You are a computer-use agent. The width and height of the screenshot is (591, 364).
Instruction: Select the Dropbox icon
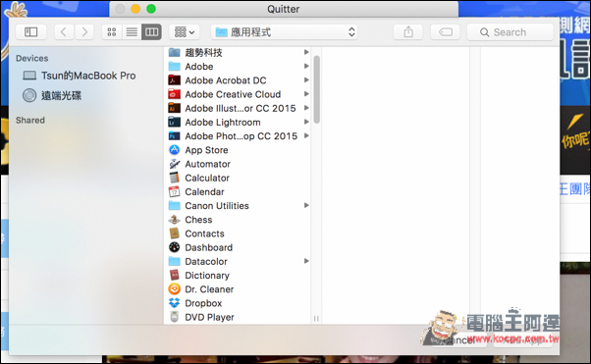(x=174, y=303)
